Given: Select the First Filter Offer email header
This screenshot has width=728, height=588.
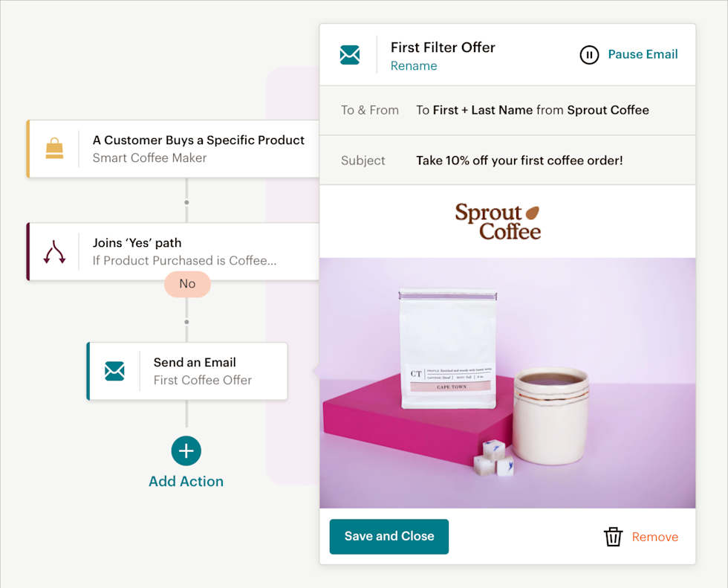Looking at the screenshot, I should [x=443, y=47].
